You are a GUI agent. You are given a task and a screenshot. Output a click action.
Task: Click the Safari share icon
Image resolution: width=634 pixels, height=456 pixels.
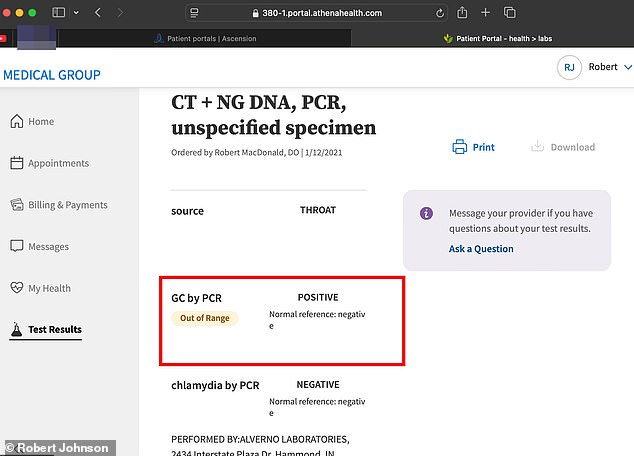[x=463, y=12]
